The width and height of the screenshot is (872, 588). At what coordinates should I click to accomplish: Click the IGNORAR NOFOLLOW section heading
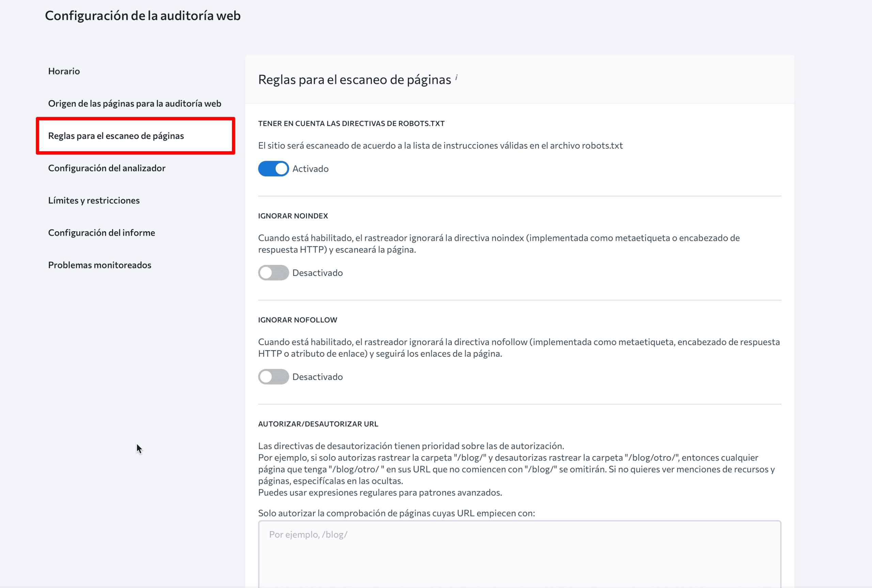pyautogui.click(x=298, y=320)
